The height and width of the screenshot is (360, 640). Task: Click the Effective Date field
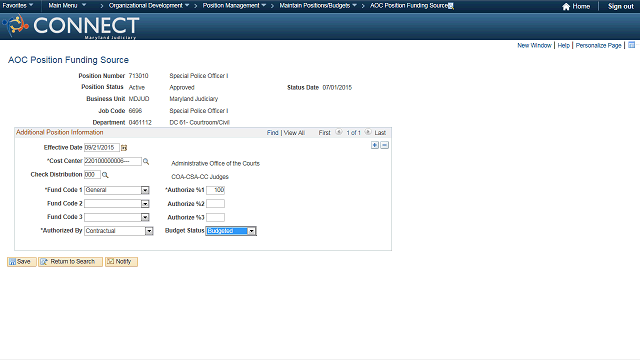(x=102, y=148)
